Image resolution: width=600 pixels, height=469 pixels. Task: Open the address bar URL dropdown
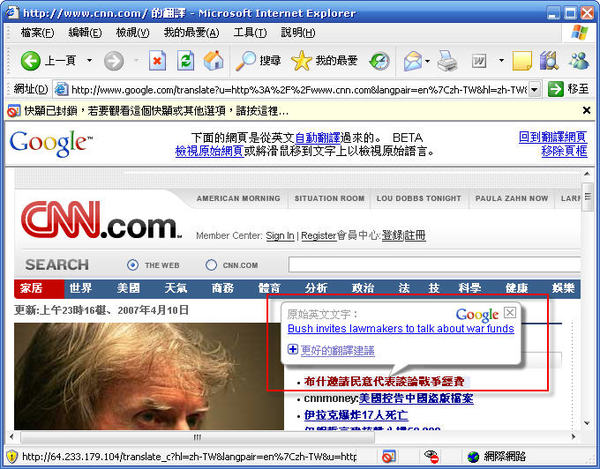coord(535,90)
